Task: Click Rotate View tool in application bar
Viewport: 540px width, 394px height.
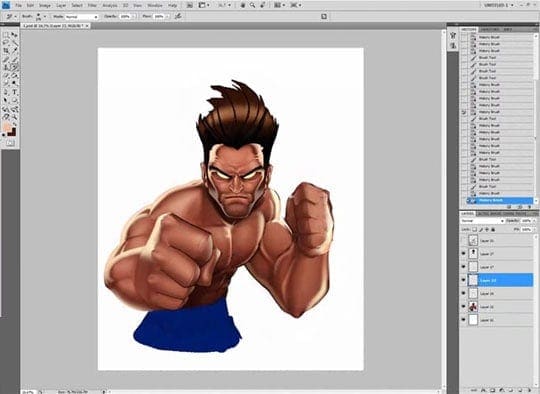Action: 263,5
